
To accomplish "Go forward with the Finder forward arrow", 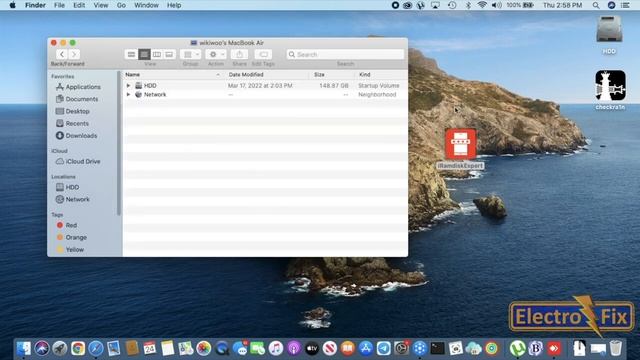I will 74,54.
